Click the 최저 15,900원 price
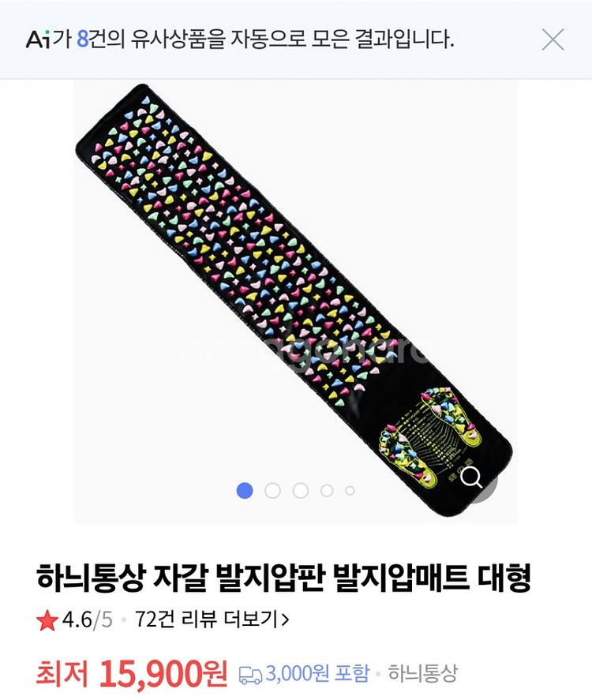 click(x=132, y=672)
